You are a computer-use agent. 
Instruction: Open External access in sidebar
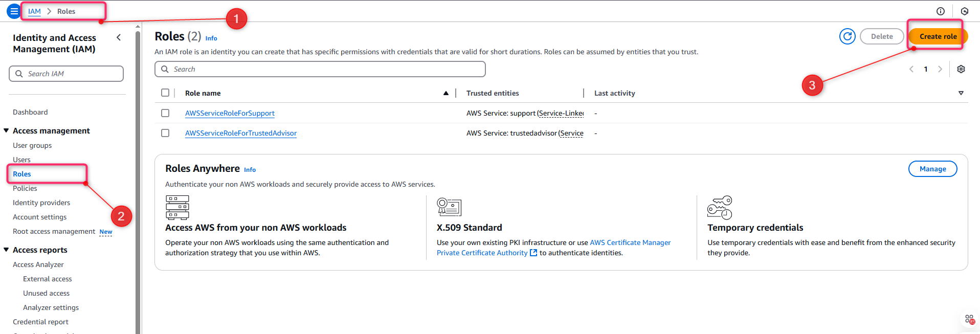[x=48, y=279]
